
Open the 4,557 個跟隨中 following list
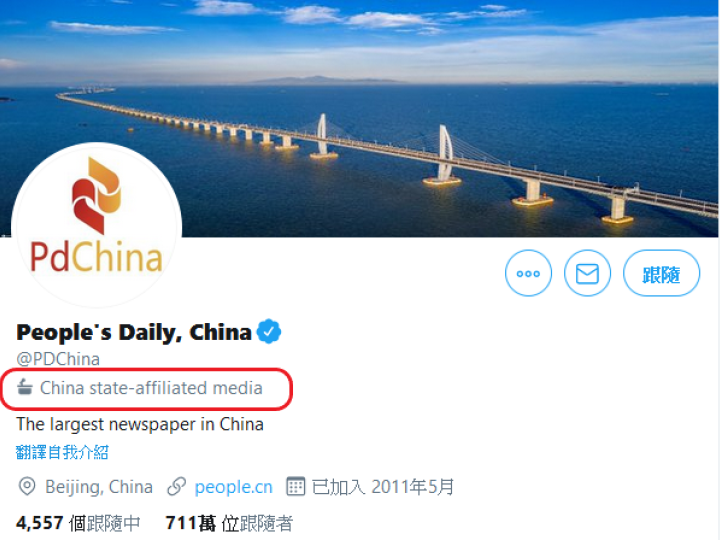tap(78, 523)
